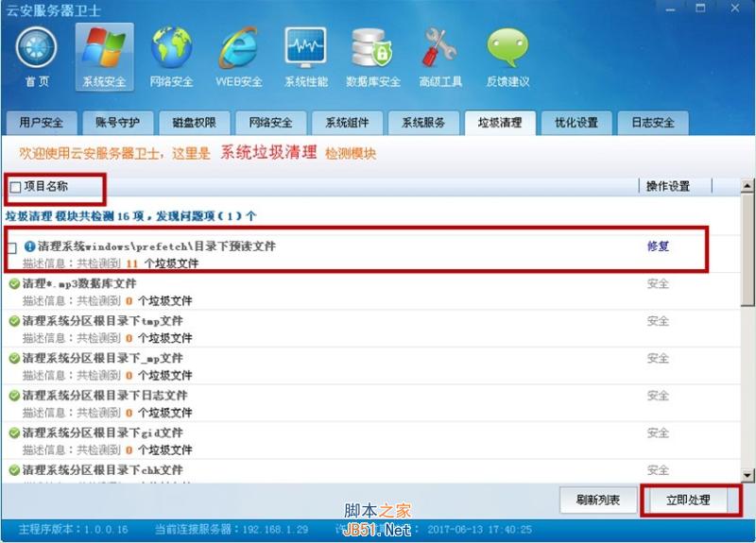Click 当前连接服务器 192.168.1.29 status text
The width and height of the screenshot is (756, 543).
[x=232, y=530]
